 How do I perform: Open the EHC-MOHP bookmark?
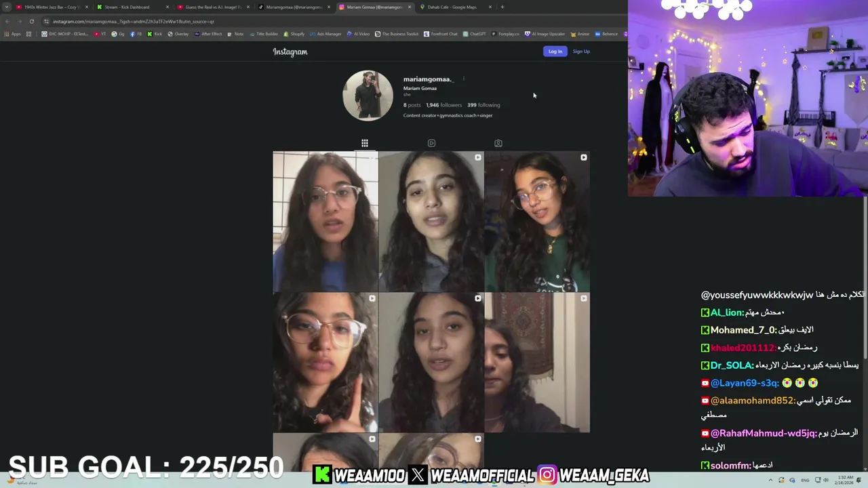(x=65, y=34)
